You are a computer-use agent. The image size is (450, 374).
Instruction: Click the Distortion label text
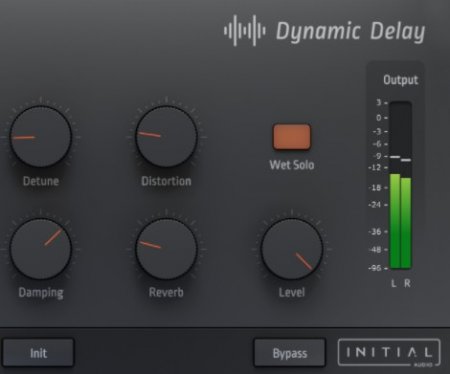[166, 181]
